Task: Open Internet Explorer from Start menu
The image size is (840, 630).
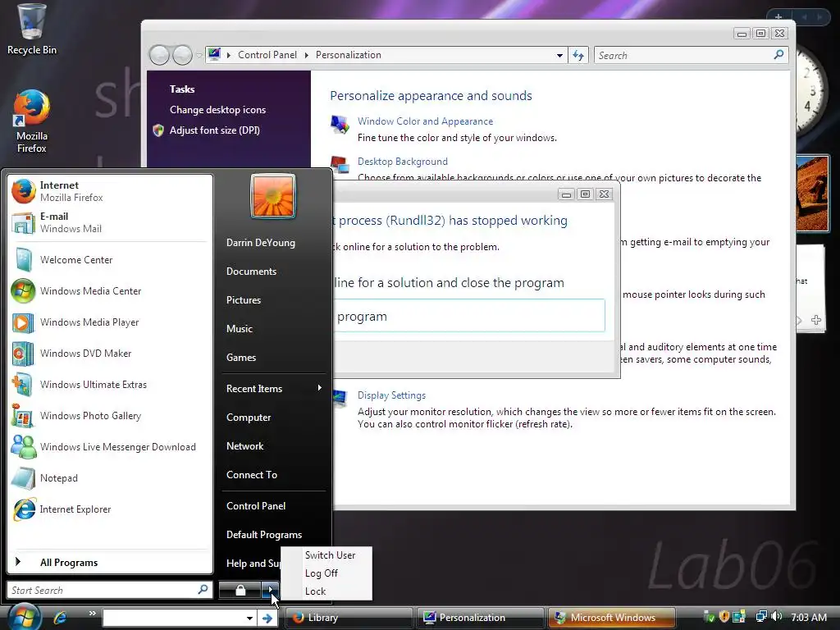Action: [110, 509]
